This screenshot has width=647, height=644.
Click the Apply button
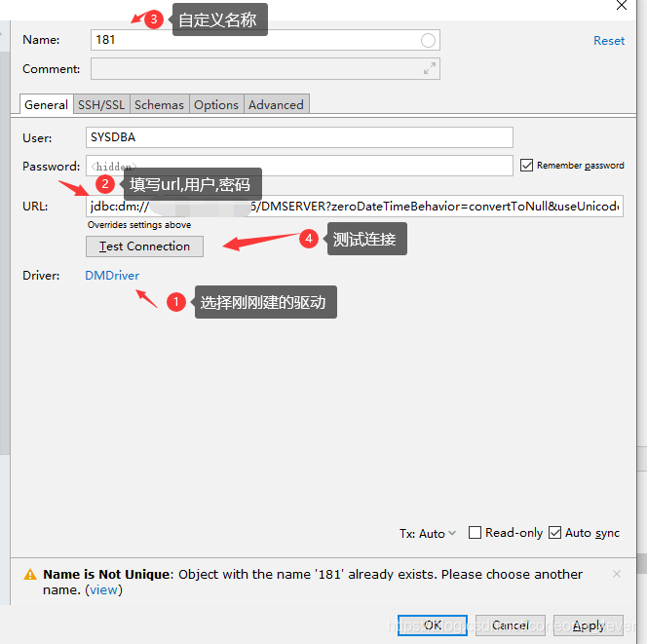pyautogui.click(x=589, y=625)
